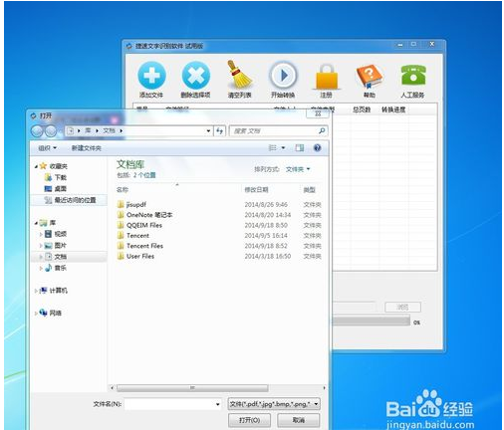
Task: Sort by the 名称 column header
Action: coord(123,190)
